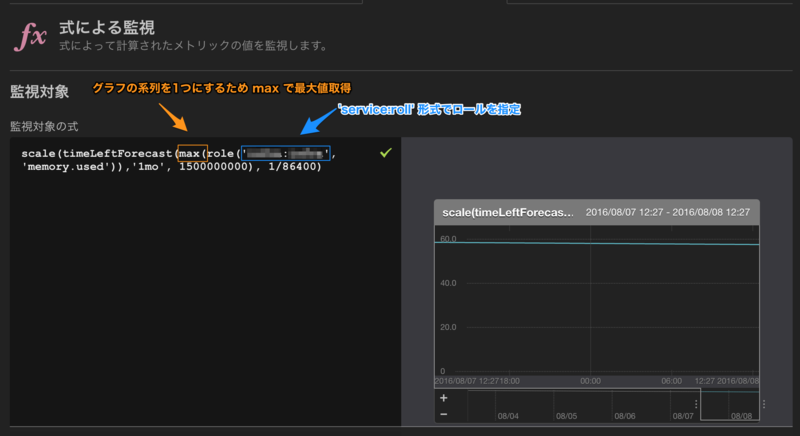Click the 00:00 label on graph axis

590,381
